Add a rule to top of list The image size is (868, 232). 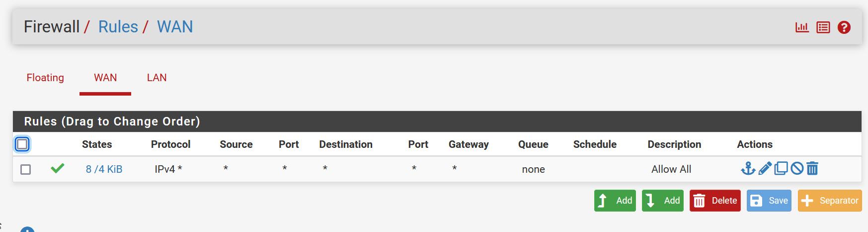click(x=615, y=201)
